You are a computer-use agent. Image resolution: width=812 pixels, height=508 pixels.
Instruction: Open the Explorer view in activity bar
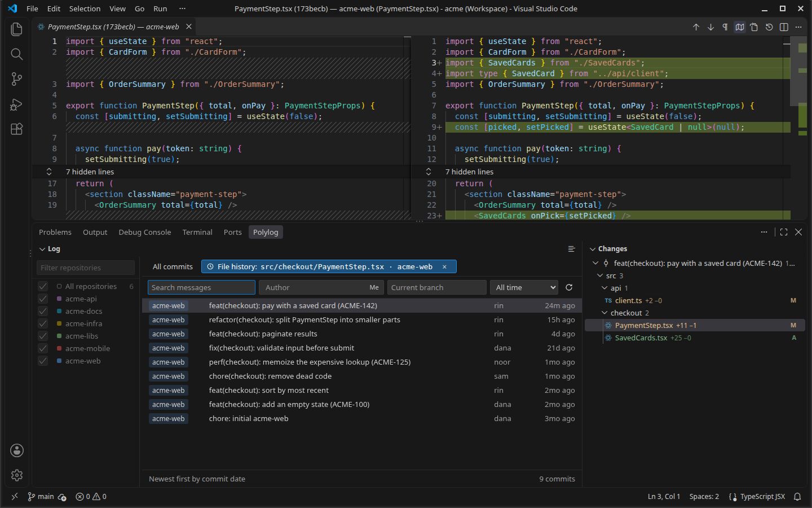point(17,29)
